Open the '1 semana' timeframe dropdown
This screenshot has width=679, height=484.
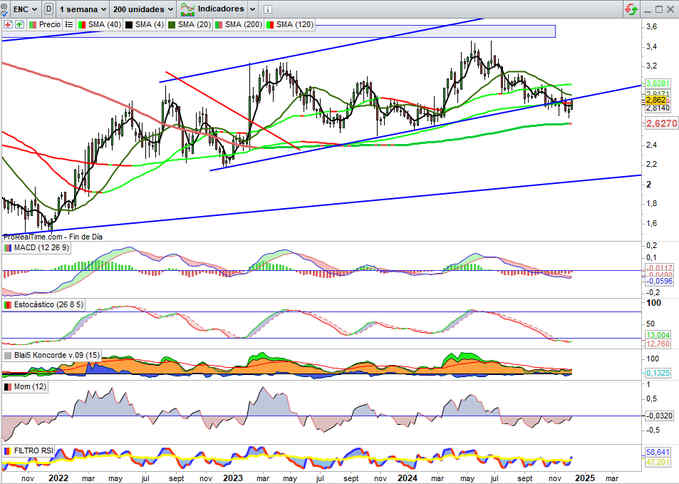coord(84,8)
